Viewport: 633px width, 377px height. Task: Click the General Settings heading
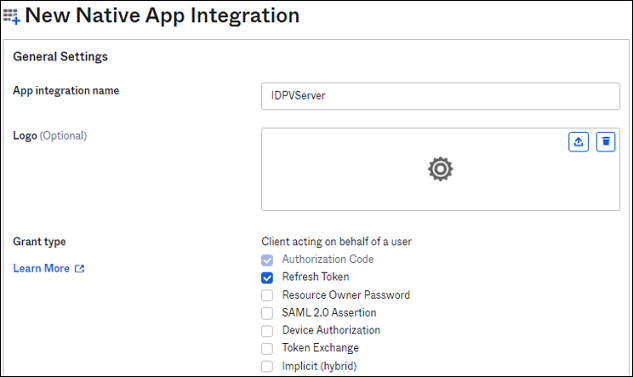pyautogui.click(x=61, y=57)
